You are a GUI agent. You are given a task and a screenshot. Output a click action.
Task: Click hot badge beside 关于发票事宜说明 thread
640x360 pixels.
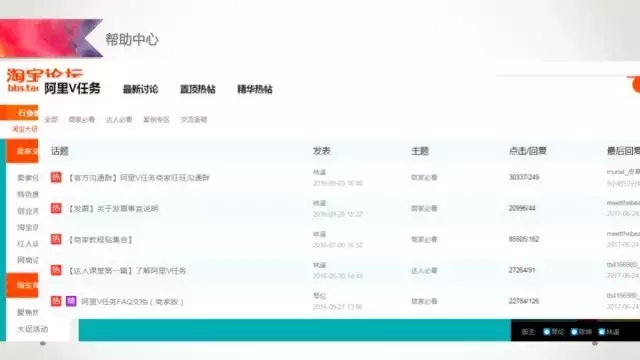click(56, 208)
